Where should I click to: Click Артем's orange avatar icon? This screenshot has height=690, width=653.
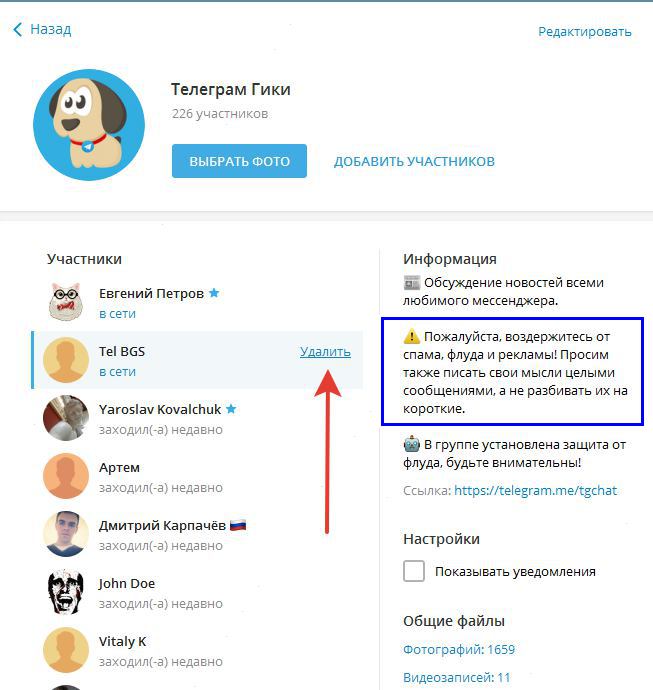pyautogui.click(x=66, y=476)
